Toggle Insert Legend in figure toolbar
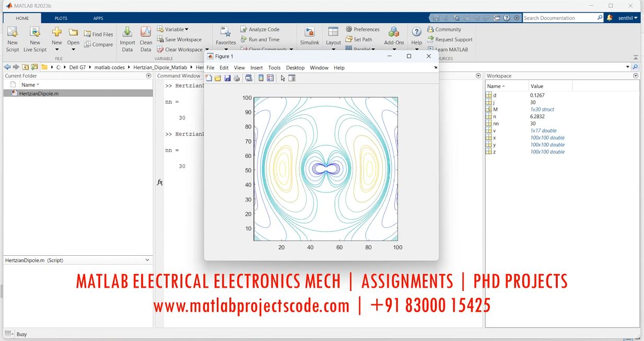The width and height of the screenshot is (644, 341). pos(270,78)
